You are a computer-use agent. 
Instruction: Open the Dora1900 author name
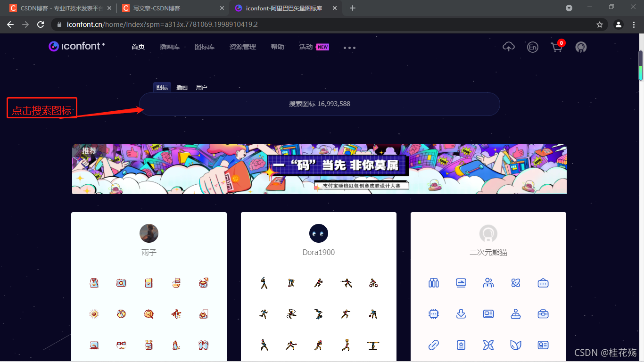point(319,253)
